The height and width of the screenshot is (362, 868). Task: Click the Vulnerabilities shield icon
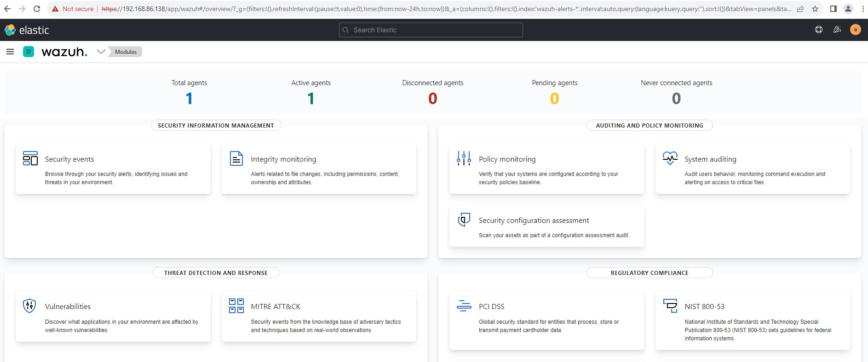pyautogui.click(x=29, y=306)
